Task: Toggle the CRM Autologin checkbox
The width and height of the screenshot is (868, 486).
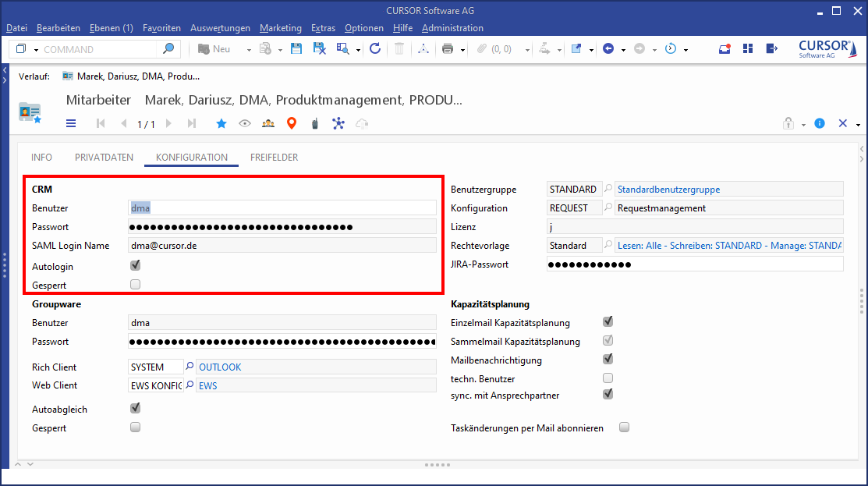Action: click(x=136, y=266)
